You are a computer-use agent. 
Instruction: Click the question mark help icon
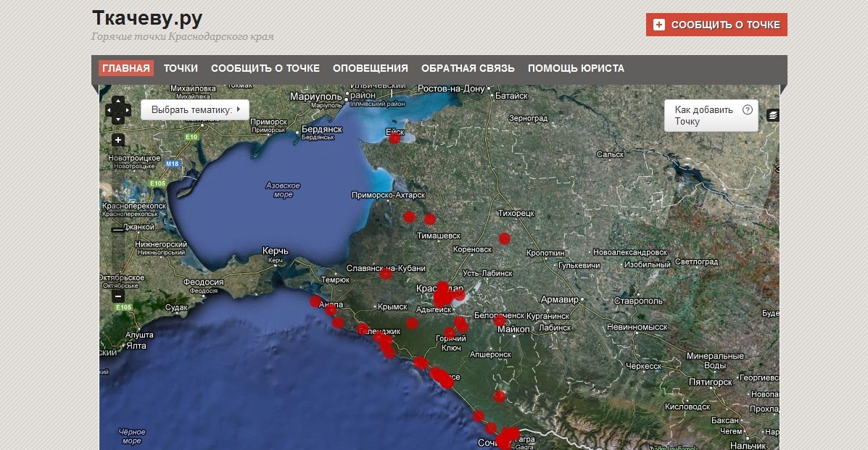pyautogui.click(x=748, y=110)
